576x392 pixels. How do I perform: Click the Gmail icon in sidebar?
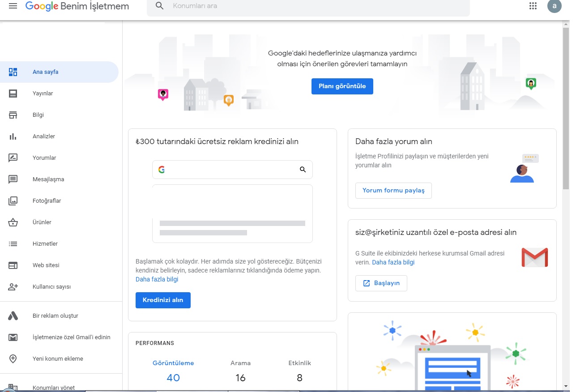[13, 337]
